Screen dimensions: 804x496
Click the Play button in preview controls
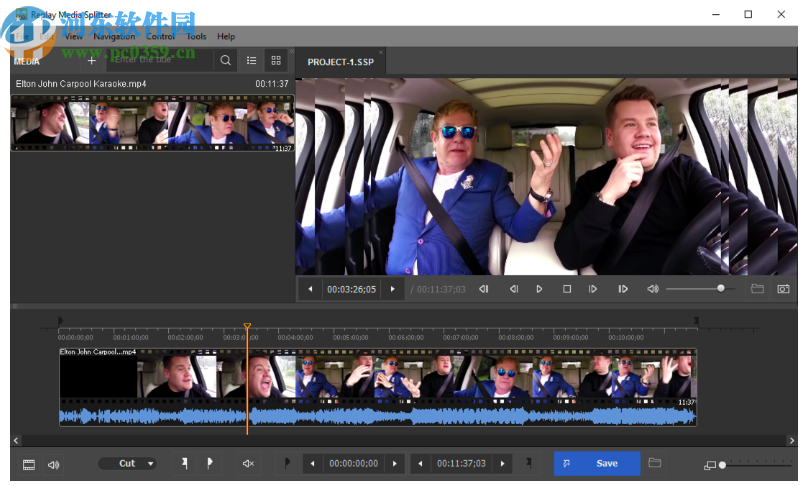(x=539, y=289)
